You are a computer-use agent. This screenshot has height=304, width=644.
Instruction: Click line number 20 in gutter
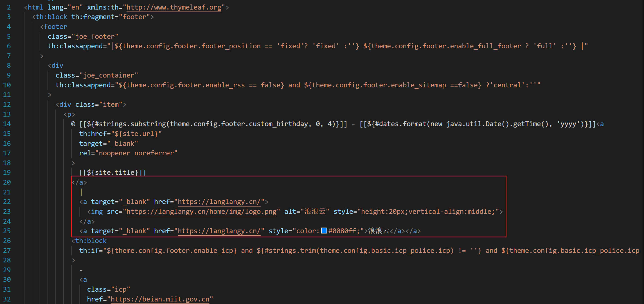tap(7, 182)
